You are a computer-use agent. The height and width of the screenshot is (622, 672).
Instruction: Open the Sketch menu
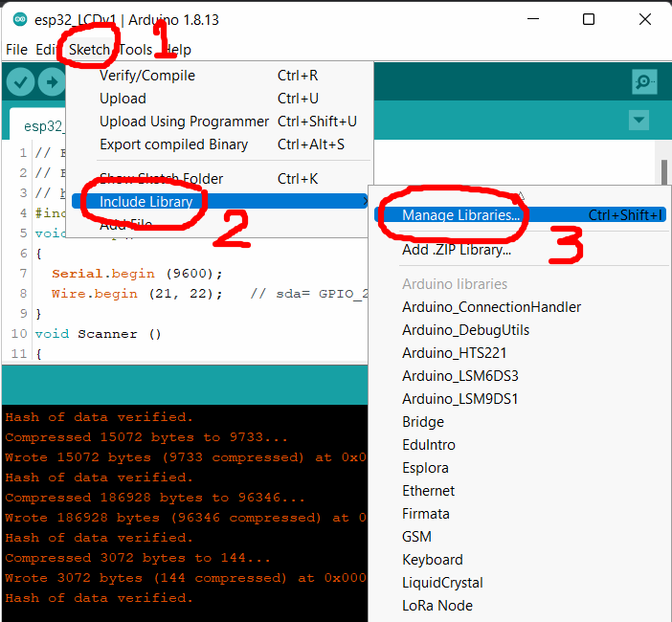point(89,50)
